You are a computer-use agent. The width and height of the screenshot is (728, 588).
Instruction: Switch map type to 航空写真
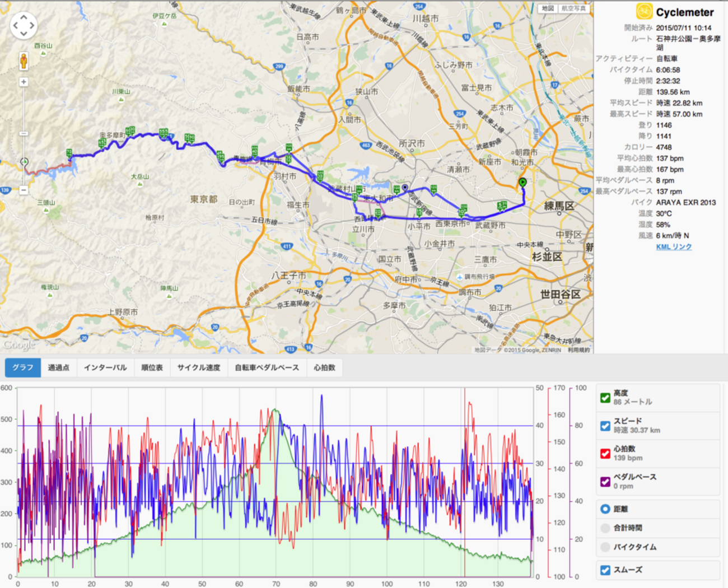pyautogui.click(x=573, y=8)
